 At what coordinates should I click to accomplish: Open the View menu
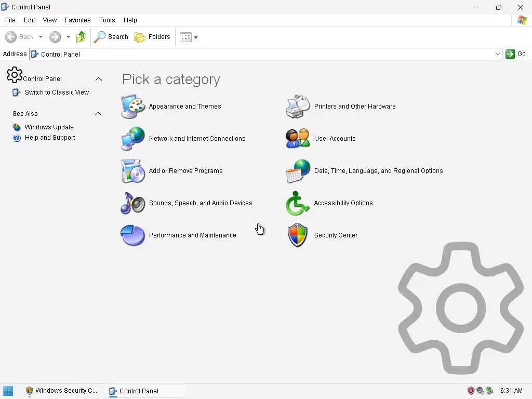pyautogui.click(x=49, y=20)
